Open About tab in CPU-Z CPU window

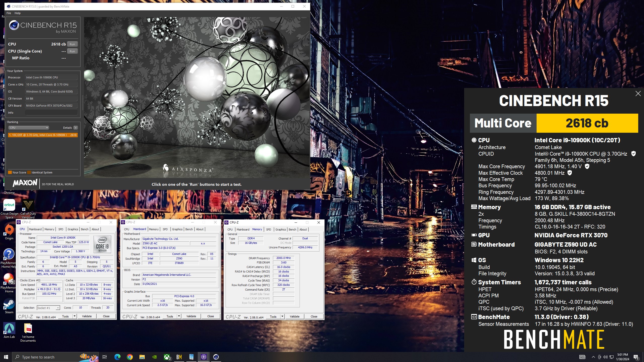pos(95,229)
